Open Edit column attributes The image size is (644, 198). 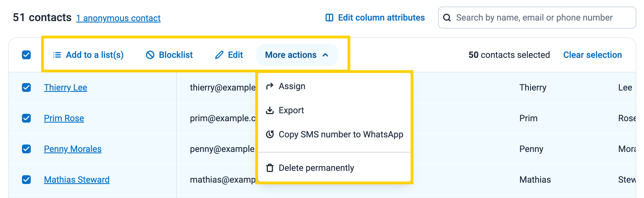[x=375, y=18]
